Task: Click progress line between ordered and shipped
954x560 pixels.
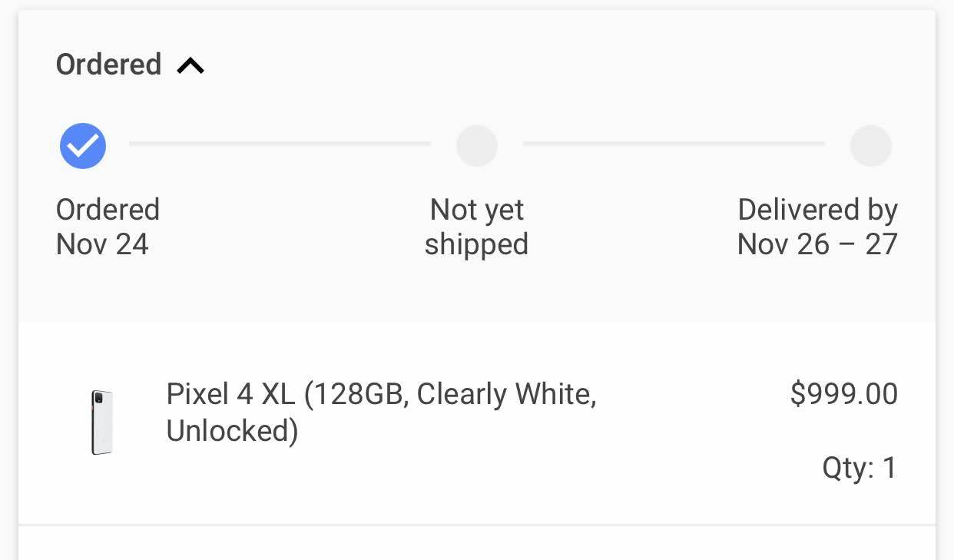Action: pyautogui.click(x=280, y=144)
